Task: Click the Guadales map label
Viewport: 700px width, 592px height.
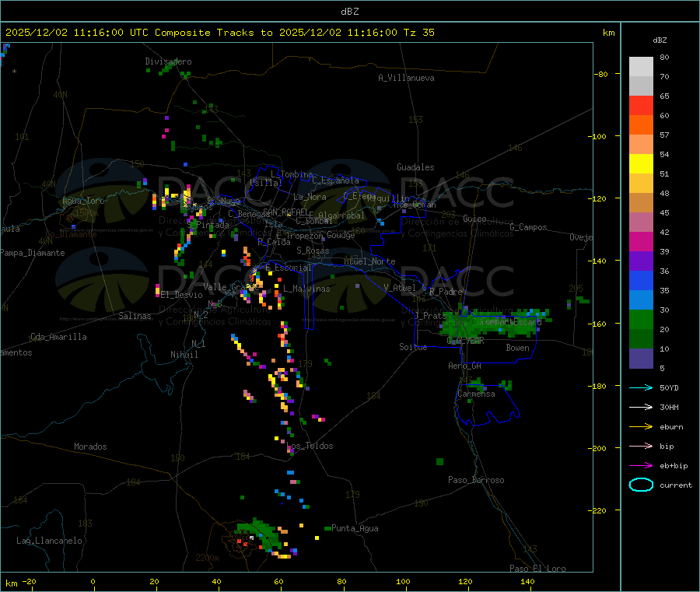Action: pyautogui.click(x=415, y=167)
